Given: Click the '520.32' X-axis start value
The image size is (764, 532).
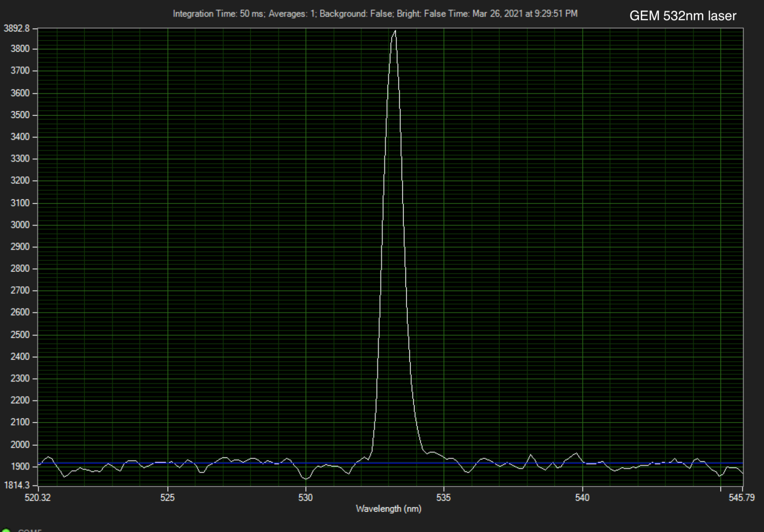Looking at the screenshot, I should (38, 497).
